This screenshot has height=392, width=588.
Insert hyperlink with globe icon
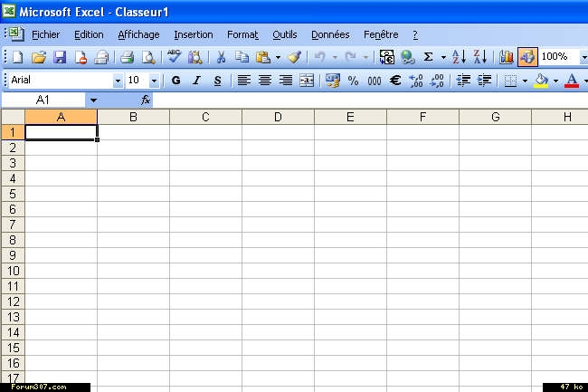click(408, 57)
